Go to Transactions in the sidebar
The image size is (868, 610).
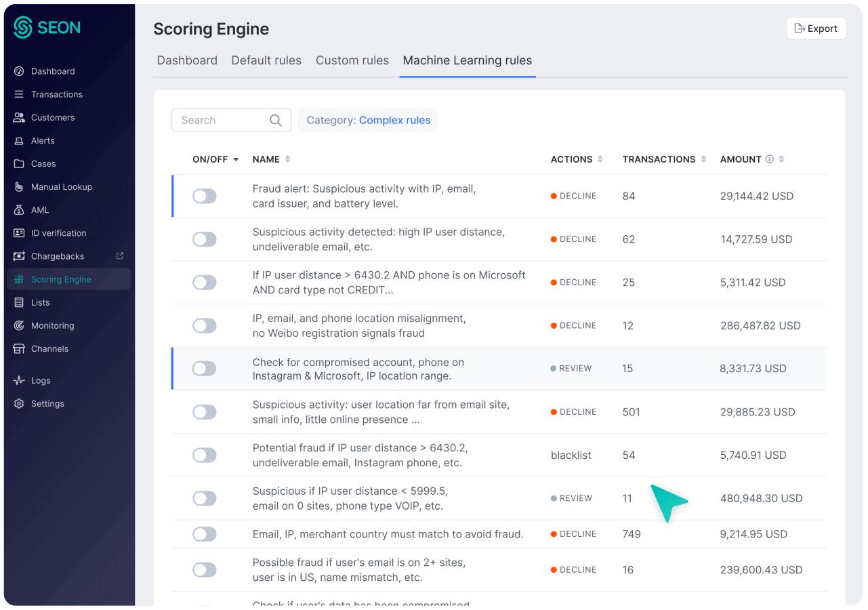coord(56,94)
